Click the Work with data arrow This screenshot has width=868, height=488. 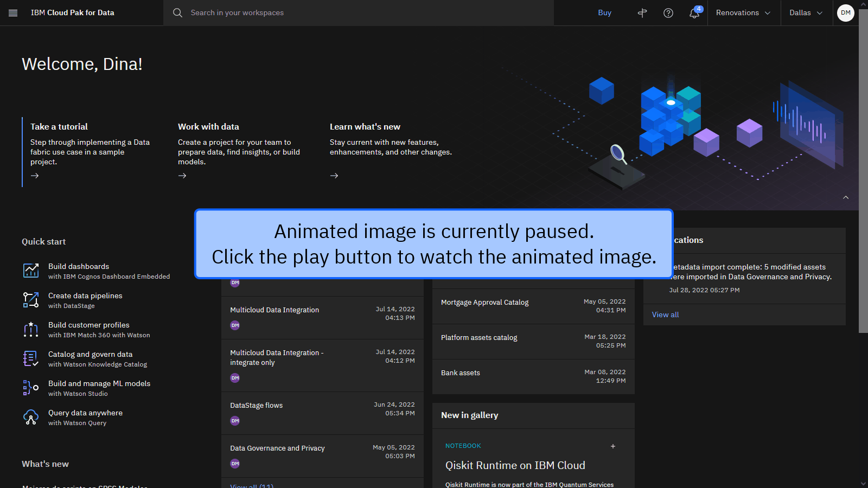click(182, 176)
